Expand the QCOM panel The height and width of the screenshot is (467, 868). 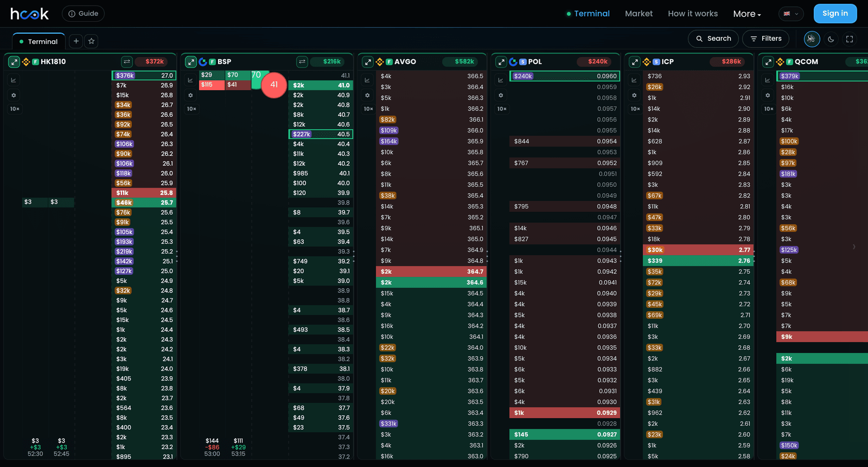click(768, 62)
